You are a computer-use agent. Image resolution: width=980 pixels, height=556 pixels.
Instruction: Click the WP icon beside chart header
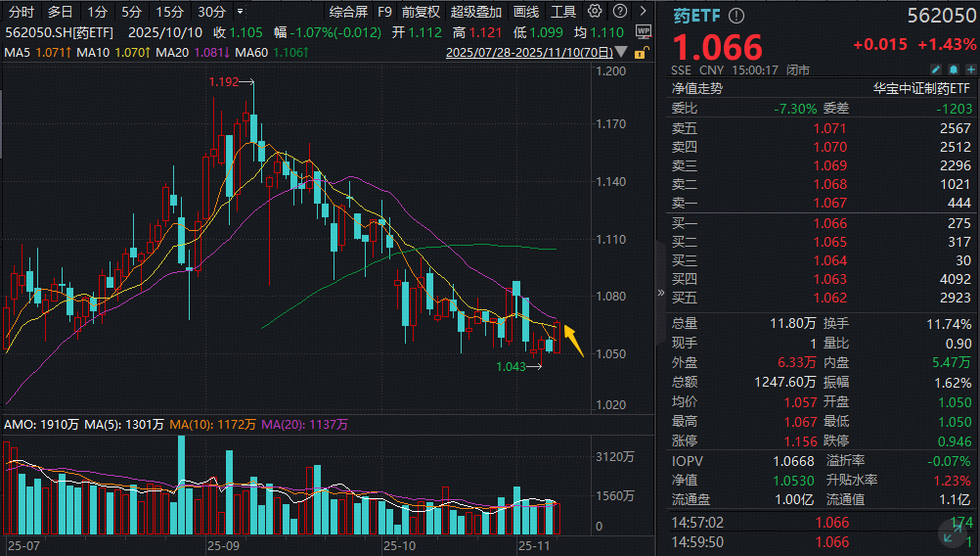click(x=643, y=31)
